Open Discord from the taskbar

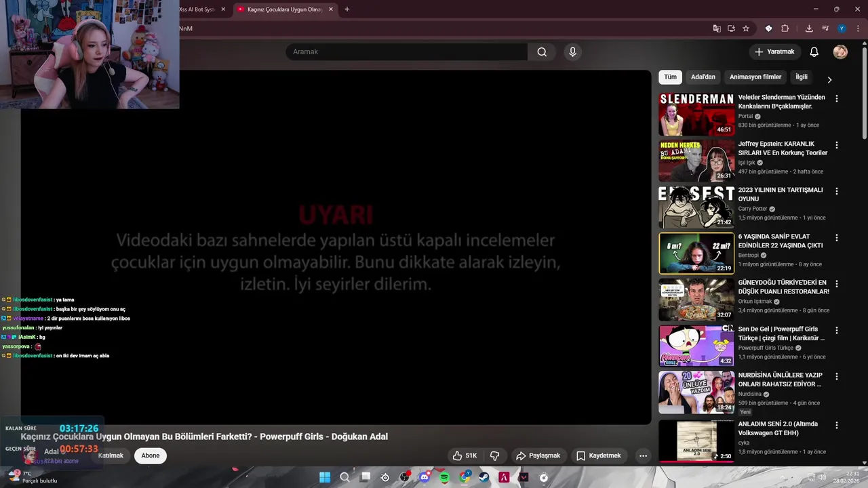click(425, 477)
